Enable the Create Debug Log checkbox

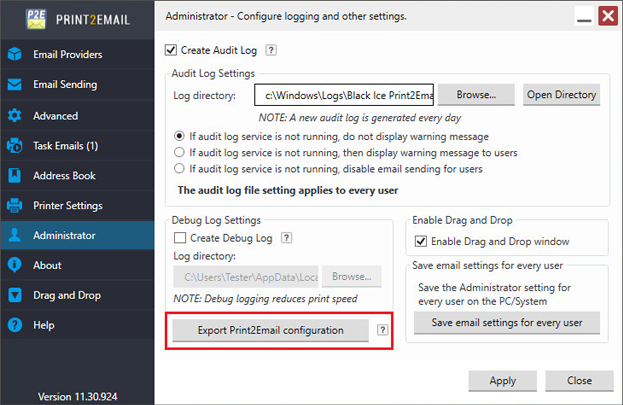point(180,238)
